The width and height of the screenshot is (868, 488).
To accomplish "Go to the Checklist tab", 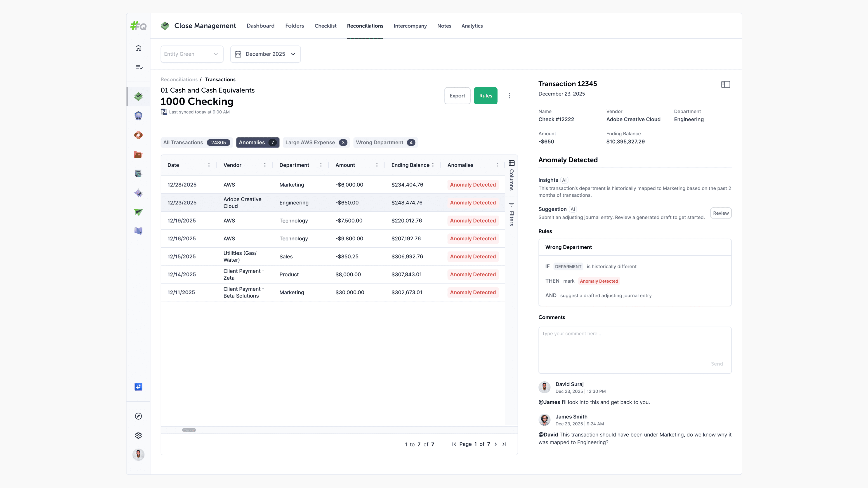I will [325, 26].
